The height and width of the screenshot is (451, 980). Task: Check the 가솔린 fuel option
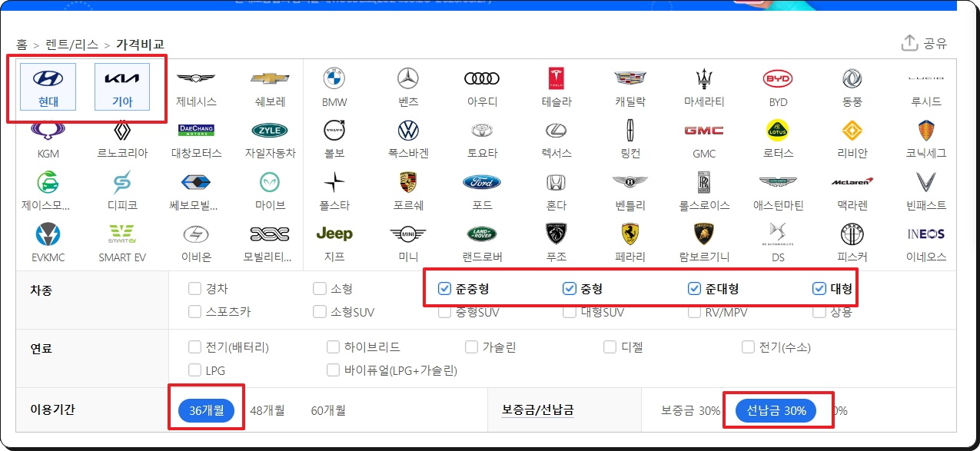471,347
